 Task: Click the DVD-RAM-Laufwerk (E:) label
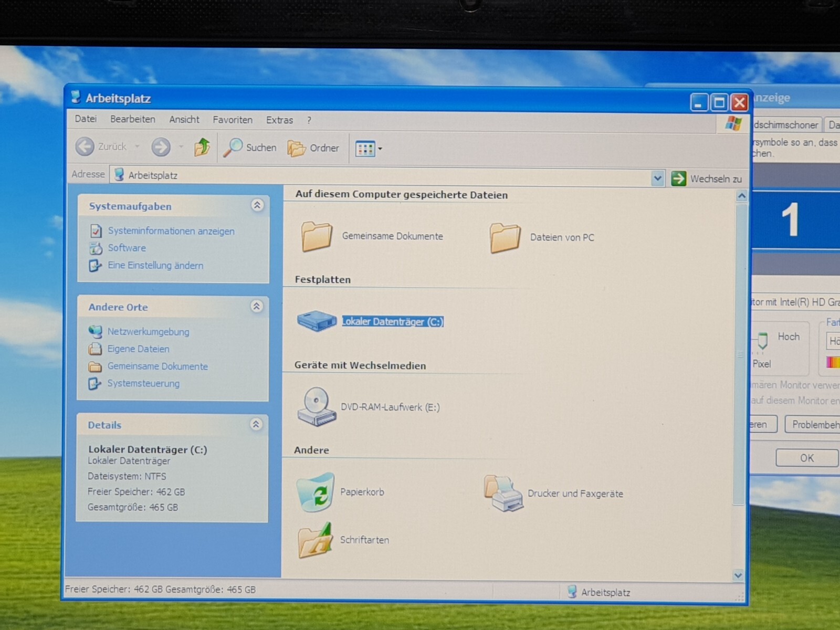pos(390,407)
